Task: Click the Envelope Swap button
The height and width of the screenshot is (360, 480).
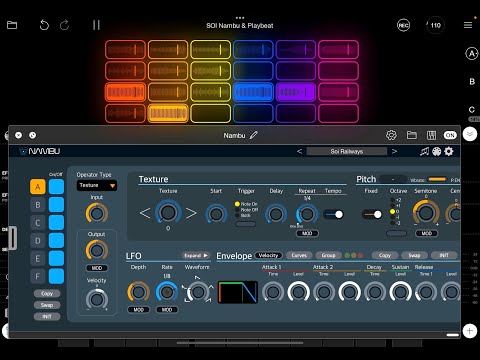Action: tap(414, 256)
